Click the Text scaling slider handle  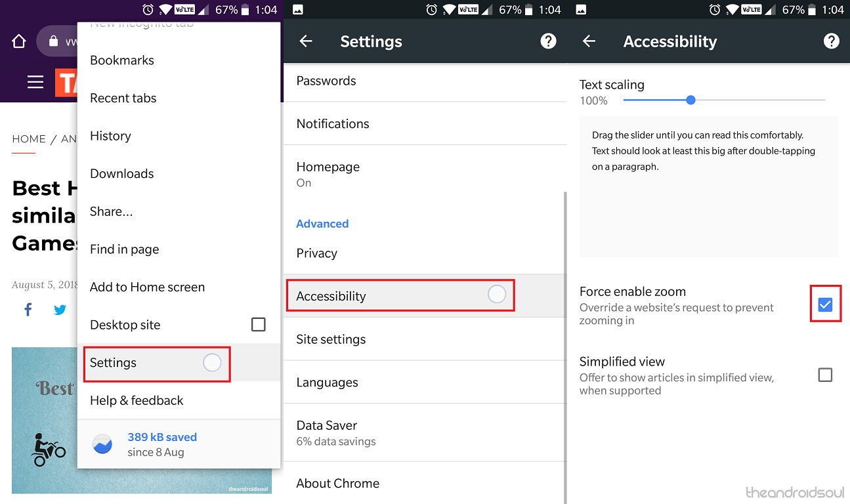[691, 100]
